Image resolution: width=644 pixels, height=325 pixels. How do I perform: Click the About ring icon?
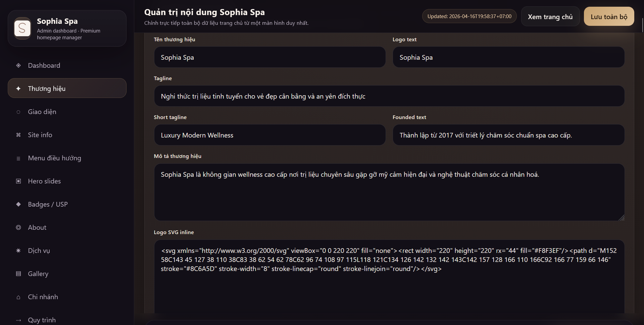18,227
